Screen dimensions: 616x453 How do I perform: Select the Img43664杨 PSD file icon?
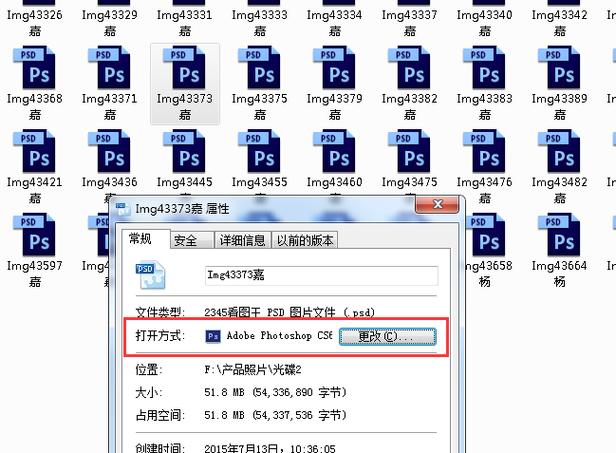pos(560,235)
